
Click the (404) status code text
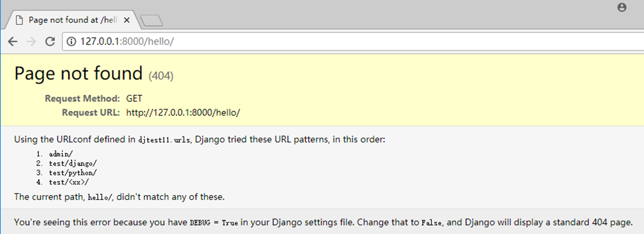point(161,76)
